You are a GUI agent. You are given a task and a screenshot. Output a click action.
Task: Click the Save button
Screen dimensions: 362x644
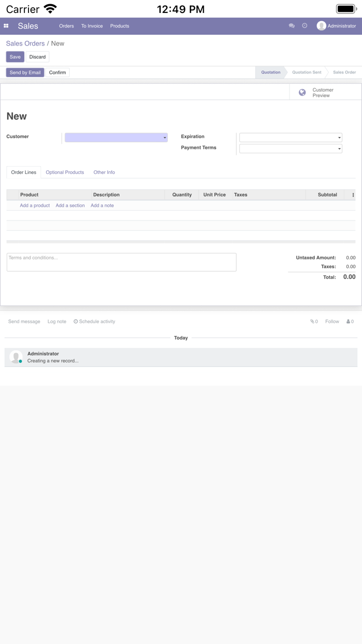15,57
